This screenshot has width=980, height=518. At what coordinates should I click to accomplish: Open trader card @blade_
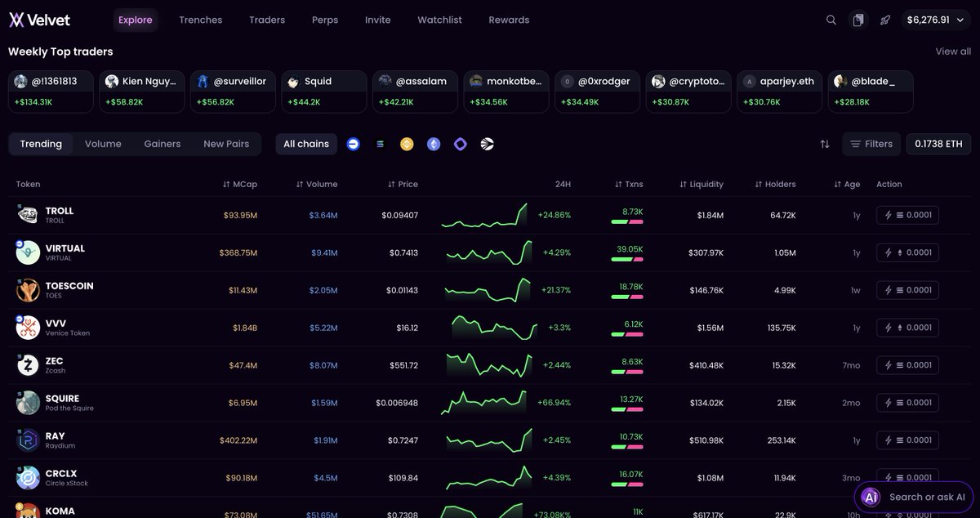[871, 92]
